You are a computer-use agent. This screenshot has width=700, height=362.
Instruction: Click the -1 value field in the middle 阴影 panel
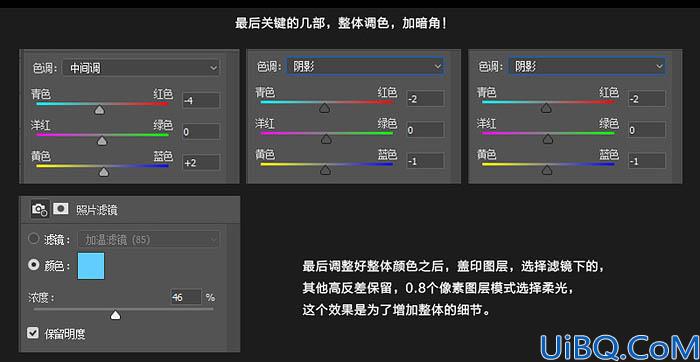[425, 161]
